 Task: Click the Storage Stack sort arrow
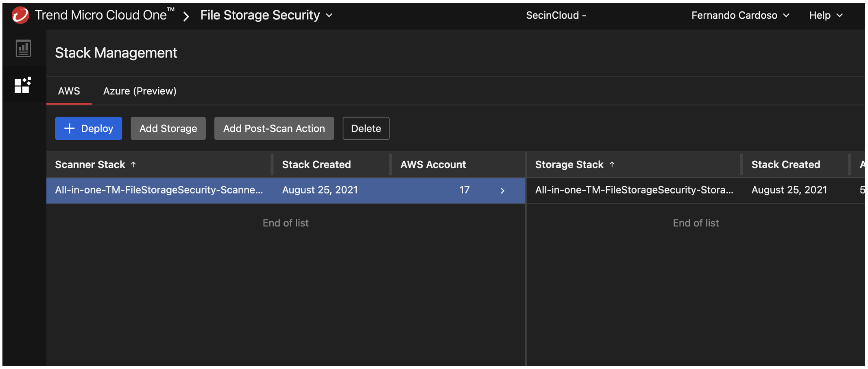pos(612,165)
